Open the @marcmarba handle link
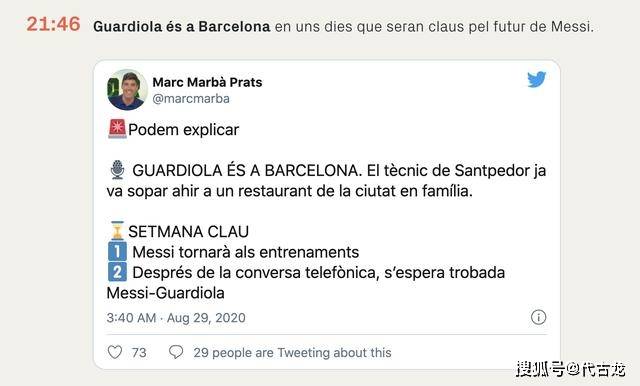Viewport: 640px width, 386px height. tap(191, 99)
